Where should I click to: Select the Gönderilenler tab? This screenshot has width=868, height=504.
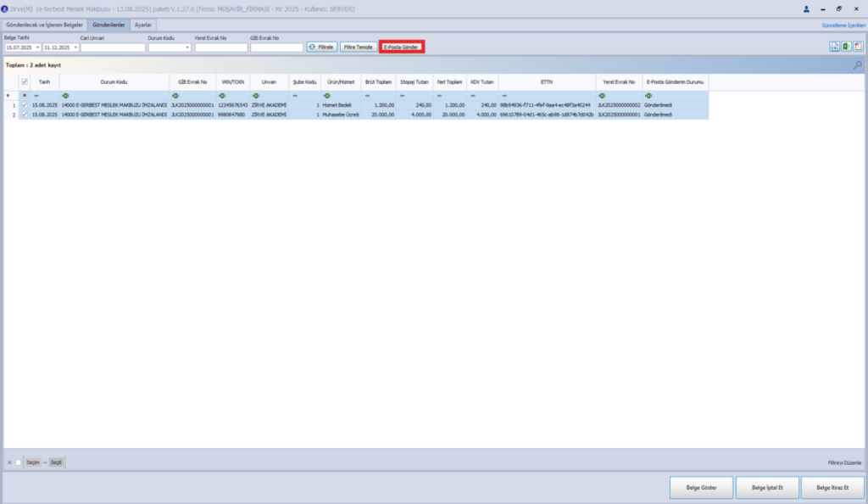coord(108,25)
